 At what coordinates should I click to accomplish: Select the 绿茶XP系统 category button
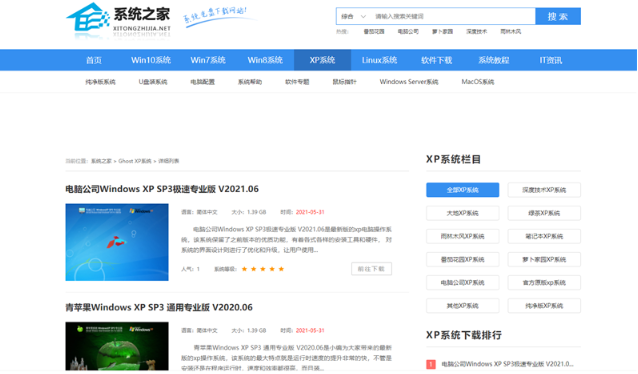click(x=544, y=213)
